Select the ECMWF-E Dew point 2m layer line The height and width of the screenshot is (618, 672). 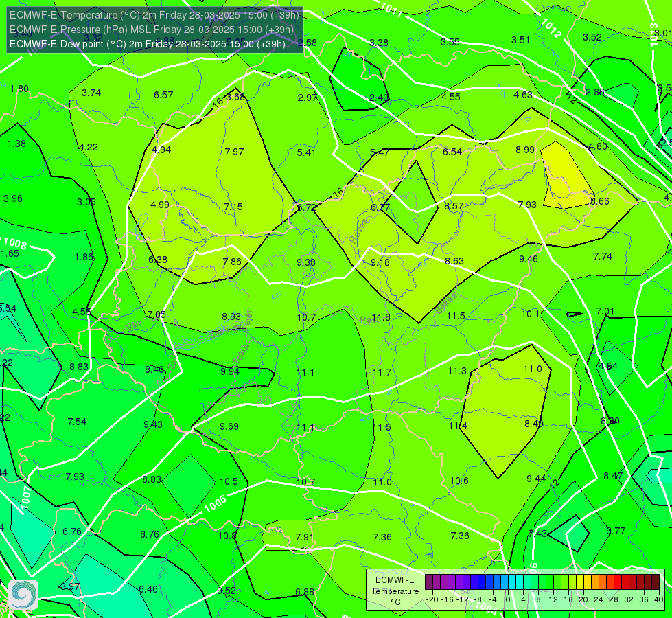148,44
